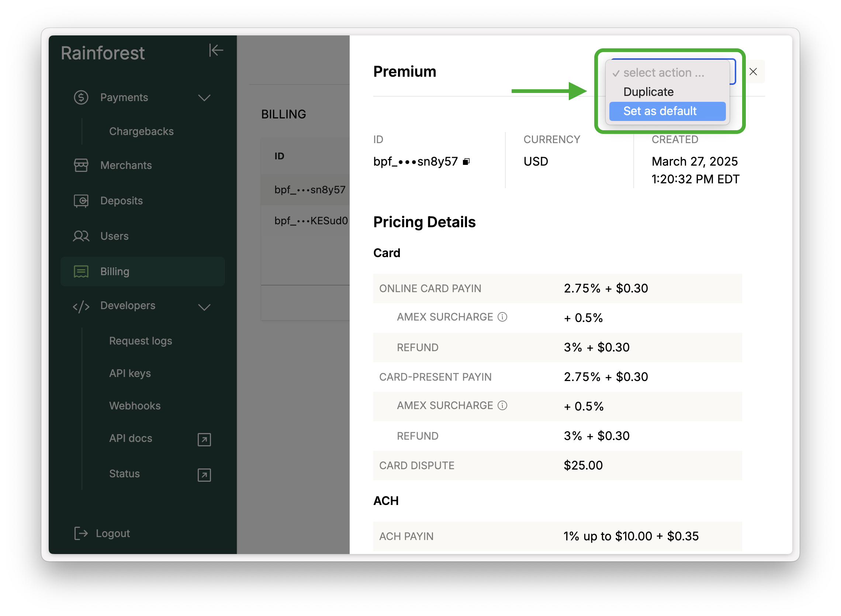Open the Chargebacks page
Image resolution: width=841 pixels, height=616 pixels.
pyautogui.click(x=141, y=131)
